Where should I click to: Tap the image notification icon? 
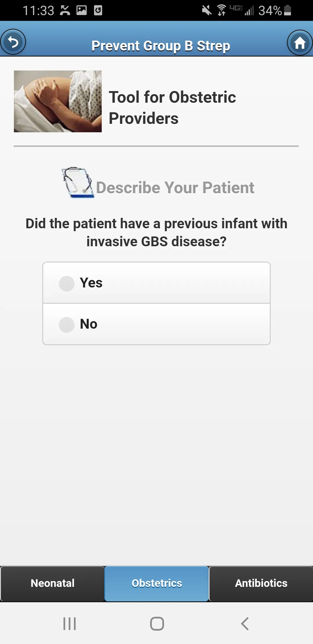click(81, 10)
